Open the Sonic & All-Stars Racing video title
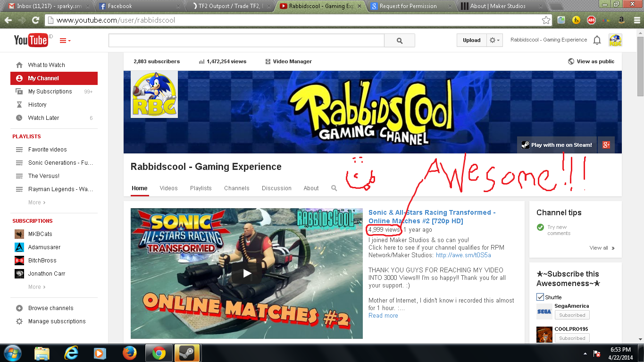The image size is (644, 362). pyautogui.click(x=432, y=217)
